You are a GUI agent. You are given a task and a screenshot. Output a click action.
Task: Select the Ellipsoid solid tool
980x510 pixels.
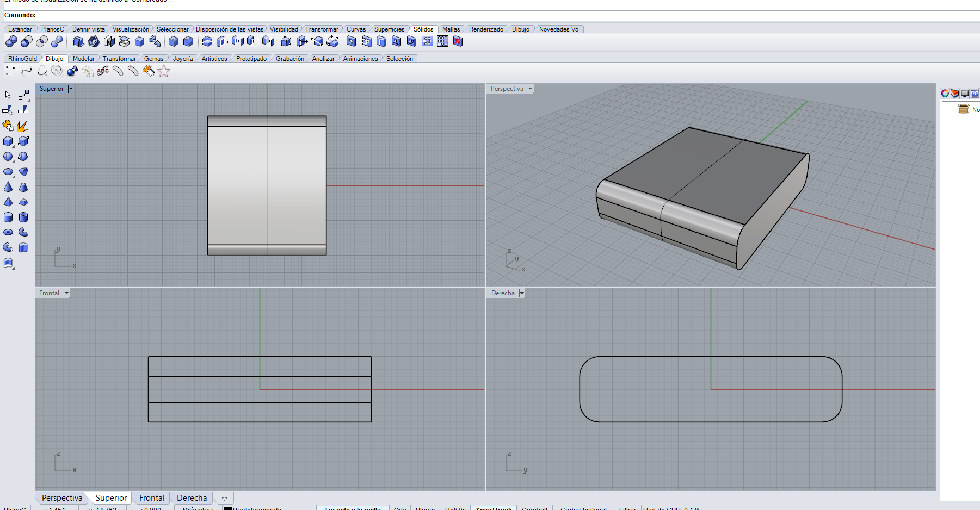[8, 172]
